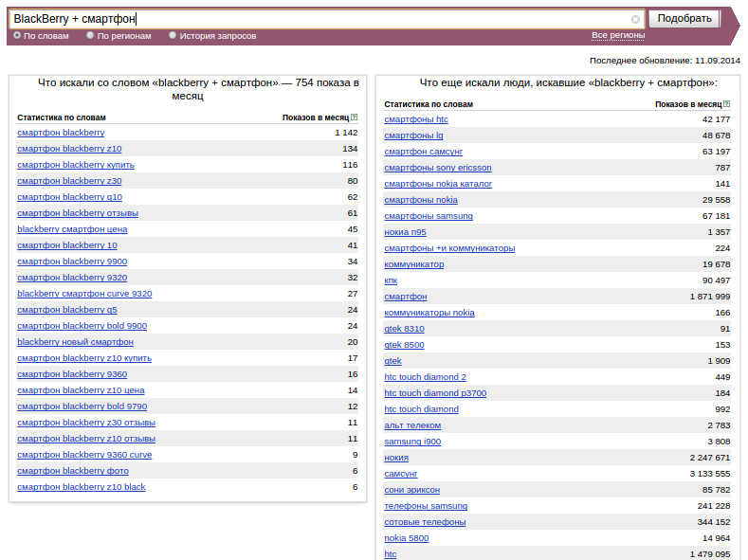Select the История запросов radio option
Image resolution: width=748 pixels, height=560 pixels.
173,35
